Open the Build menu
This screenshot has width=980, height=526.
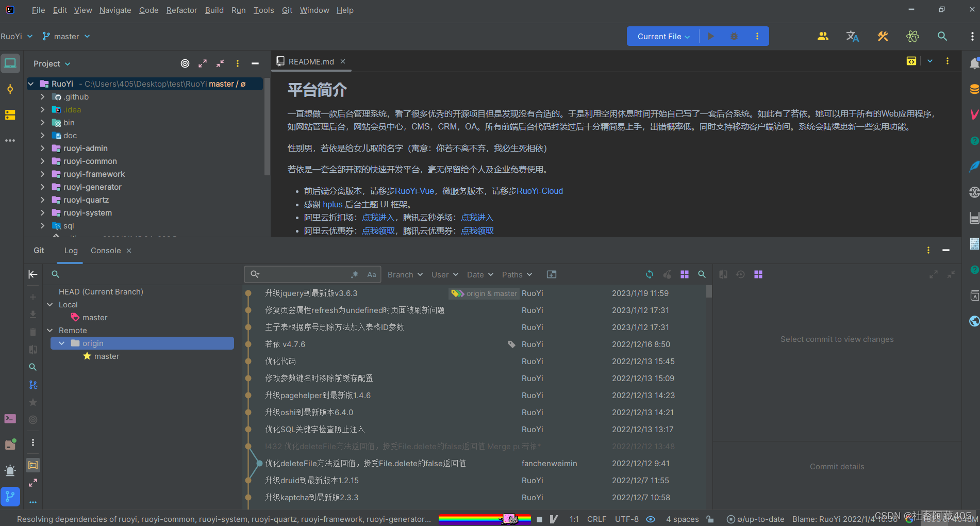[x=214, y=10]
